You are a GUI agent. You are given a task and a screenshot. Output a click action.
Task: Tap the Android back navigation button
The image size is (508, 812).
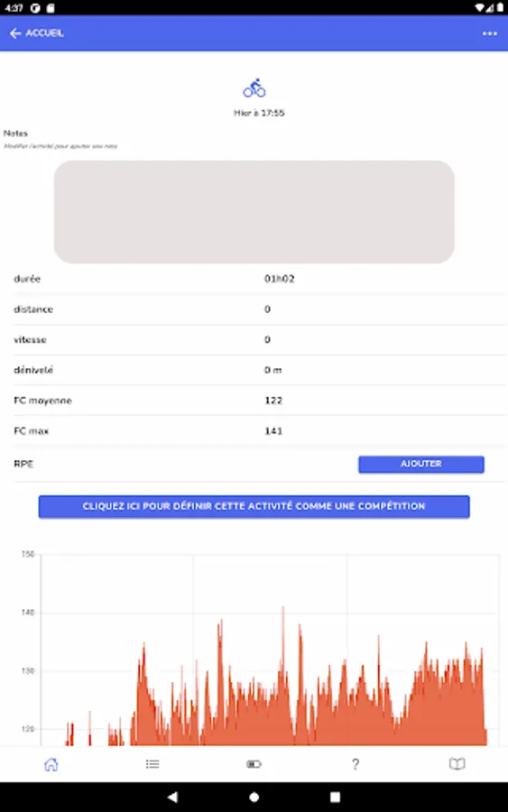pos(172,797)
